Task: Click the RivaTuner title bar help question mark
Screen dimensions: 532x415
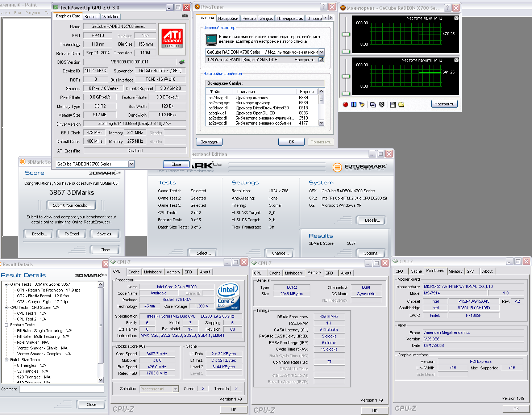Action: click(324, 7)
